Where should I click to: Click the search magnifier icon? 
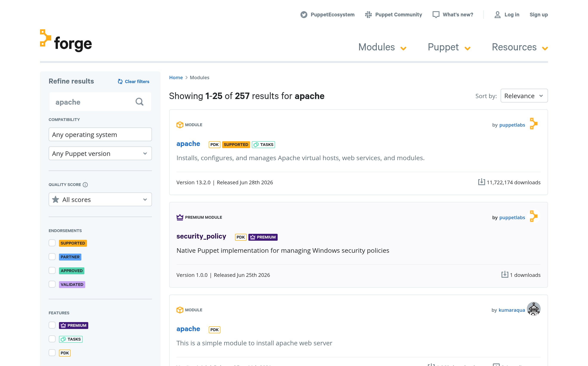coord(139,102)
